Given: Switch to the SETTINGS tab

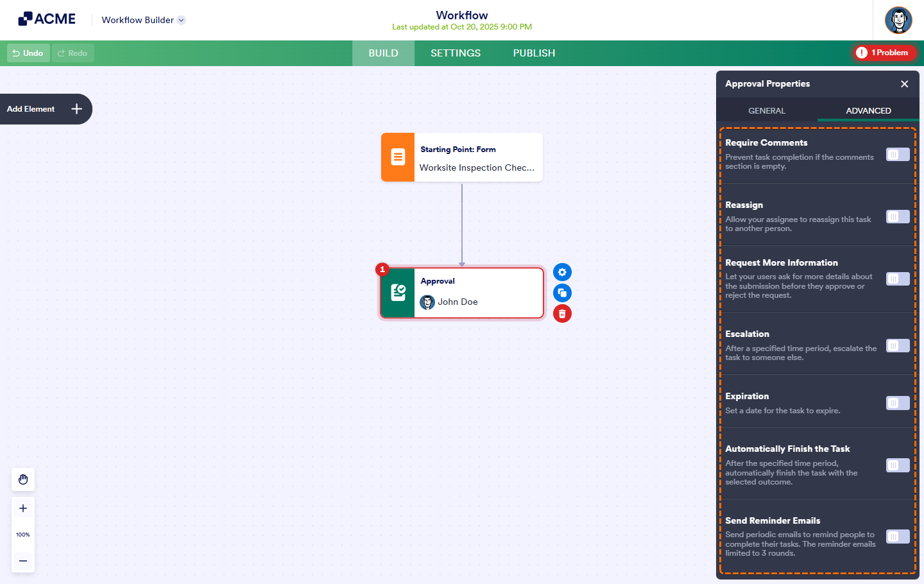Looking at the screenshot, I should pos(456,53).
